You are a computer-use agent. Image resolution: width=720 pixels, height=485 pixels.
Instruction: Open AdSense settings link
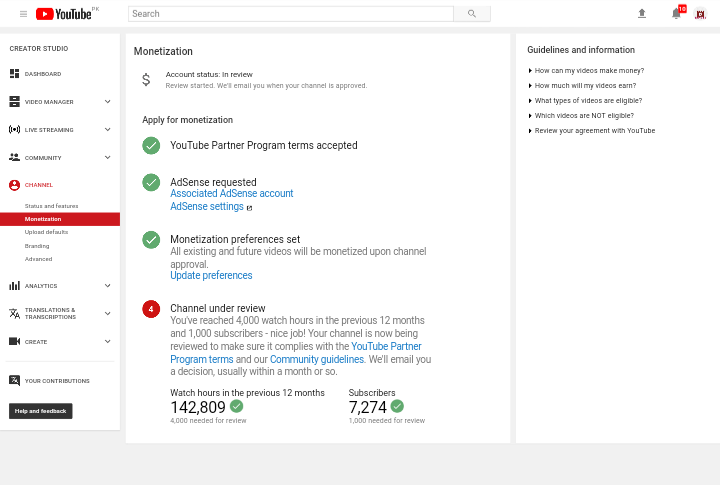point(207,207)
